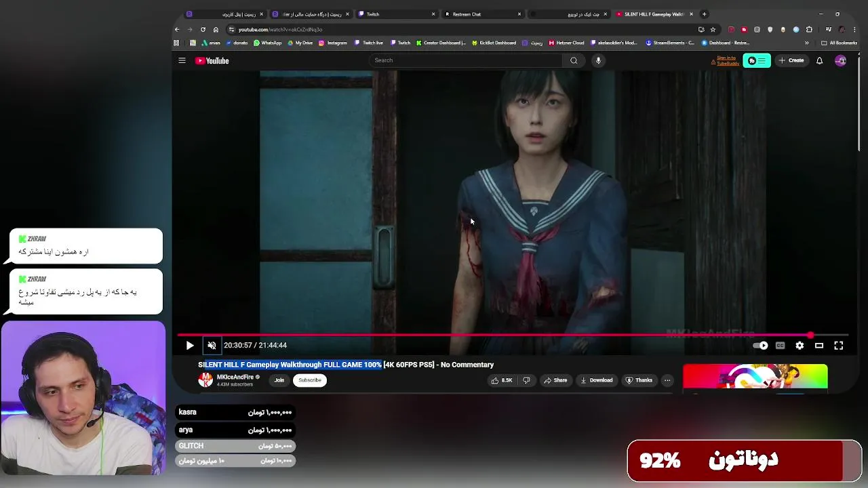The height and width of the screenshot is (488, 868).
Task: Open Chrome apps grid in bookmarks bar
Action: [176, 43]
